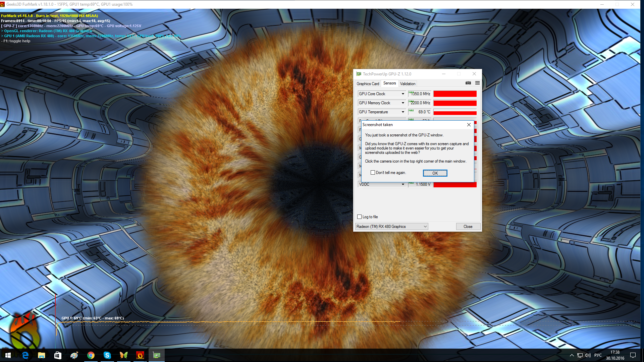The height and width of the screenshot is (362, 644).
Task: Expand GPU Temperature sensor dropdown
Action: click(403, 112)
